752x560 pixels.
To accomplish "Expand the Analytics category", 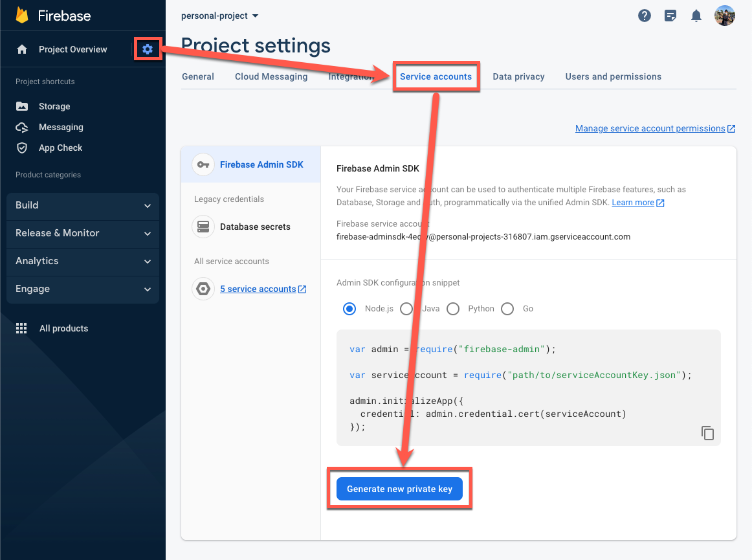I will (x=83, y=262).
